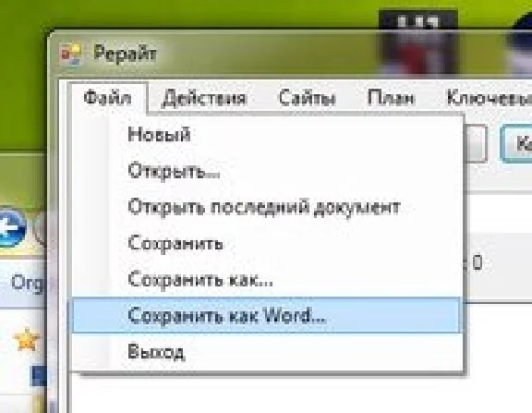Open the Сайты menu
The width and height of the screenshot is (532, 413).
pyautogui.click(x=307, y=98)
